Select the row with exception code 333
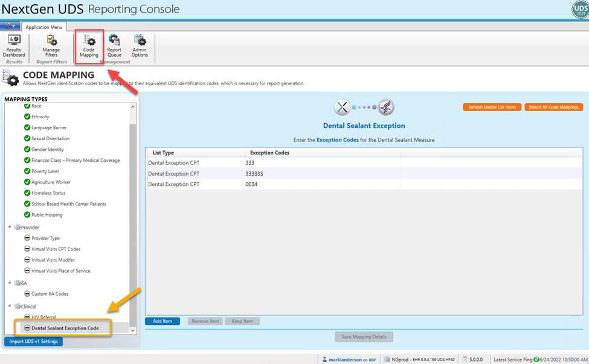589x364 pixels. [x=364, y=163]
